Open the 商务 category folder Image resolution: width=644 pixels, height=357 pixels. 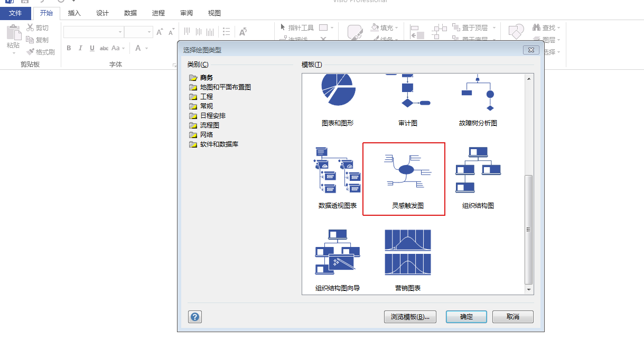click(201, 78)
